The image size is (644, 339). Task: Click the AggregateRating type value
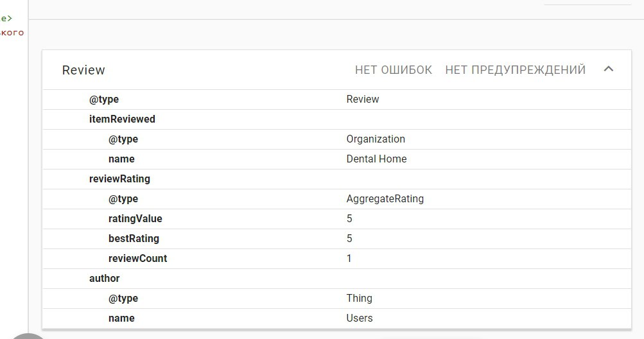click(385, 199)
